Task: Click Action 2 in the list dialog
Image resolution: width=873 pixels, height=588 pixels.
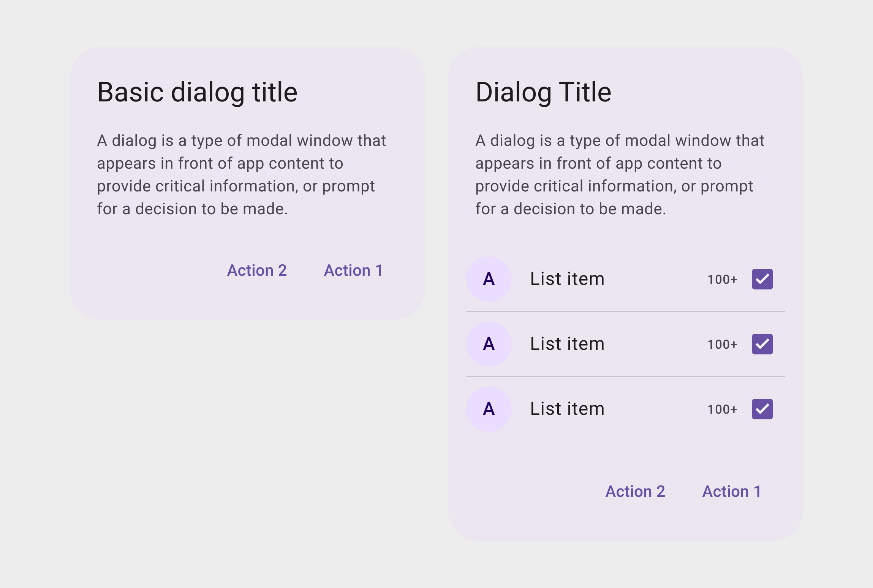Action: pyautogui.click(x=635, y=492)
